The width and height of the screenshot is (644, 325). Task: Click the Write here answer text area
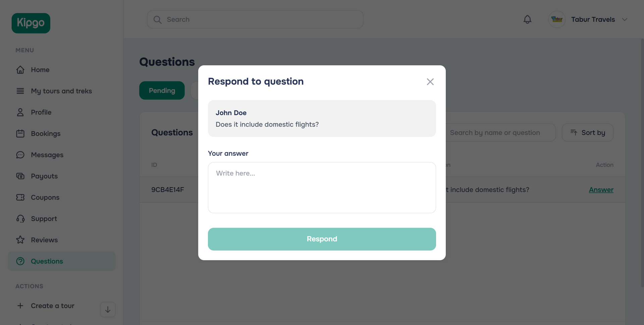pos(321,187)
